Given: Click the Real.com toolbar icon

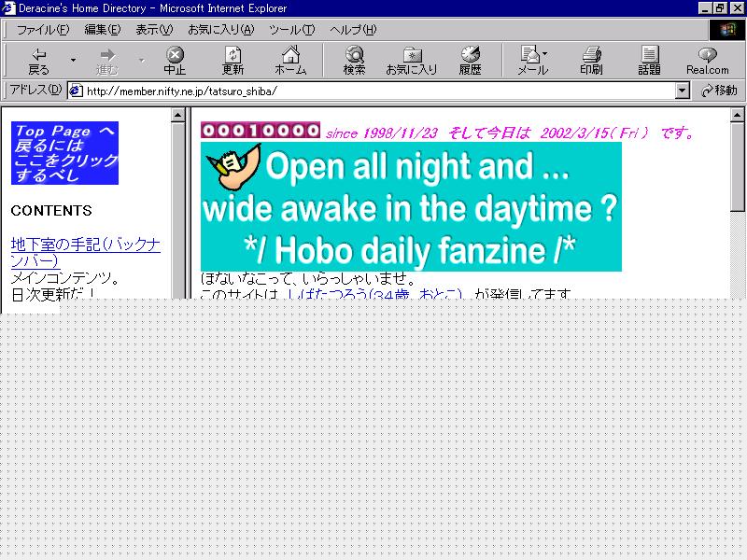Looking at the screenshot, I should pyautogui.click(x=707, y=60).
